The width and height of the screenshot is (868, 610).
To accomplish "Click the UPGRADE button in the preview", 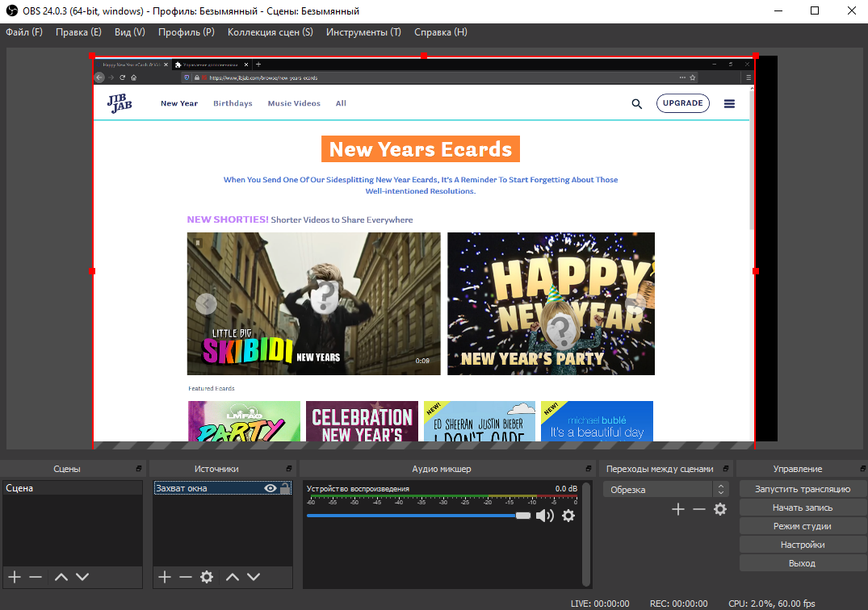I will (x=682, y=103).
